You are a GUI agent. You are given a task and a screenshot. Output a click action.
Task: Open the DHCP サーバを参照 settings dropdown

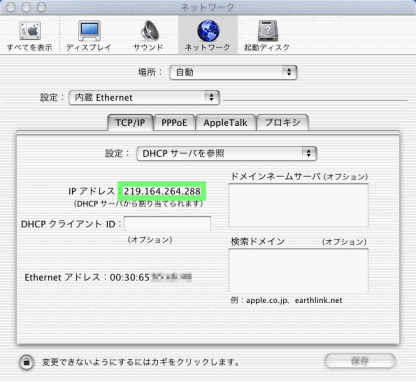[x=226, y=153]
